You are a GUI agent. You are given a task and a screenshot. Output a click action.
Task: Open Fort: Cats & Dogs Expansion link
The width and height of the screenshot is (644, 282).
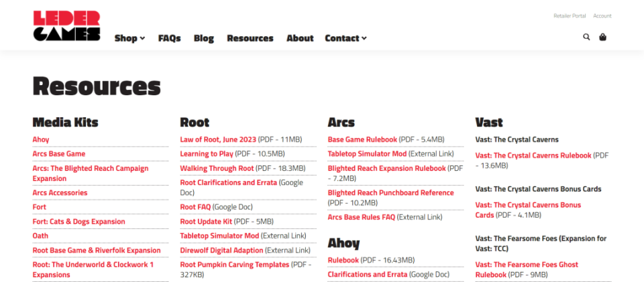pyautogui.click(x=79, y=222)
